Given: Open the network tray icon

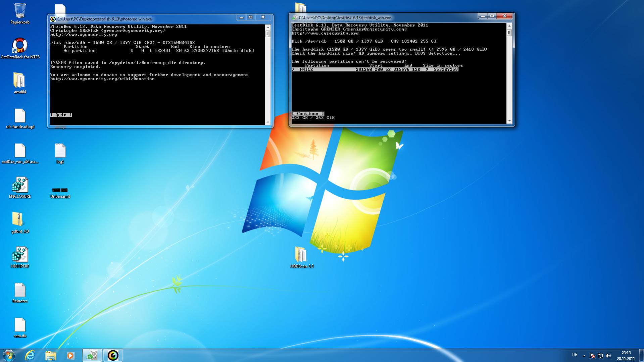Looking at the screenshot, I should coord(600,356).
